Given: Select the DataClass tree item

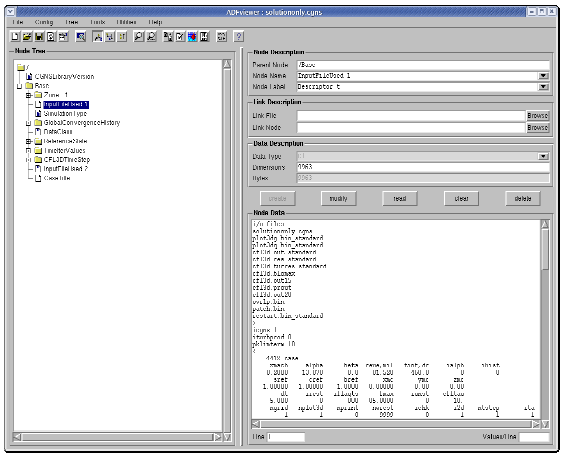Looking at the screenshot, I should pyautogui.click(x=58, y=132).
